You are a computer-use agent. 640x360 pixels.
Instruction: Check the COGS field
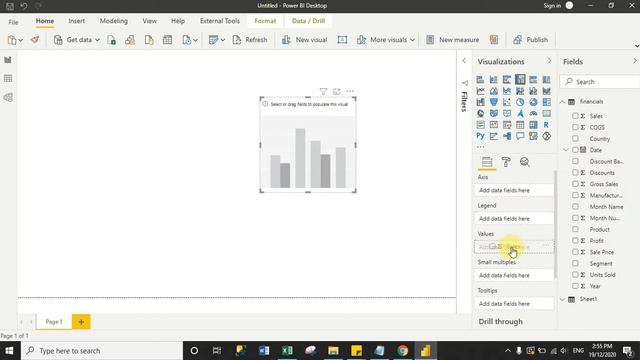click(x=575, y=127)
